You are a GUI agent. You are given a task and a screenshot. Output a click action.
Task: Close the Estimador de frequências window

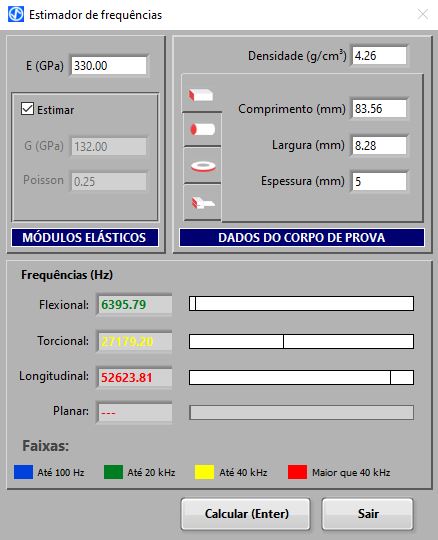(423, 14)
